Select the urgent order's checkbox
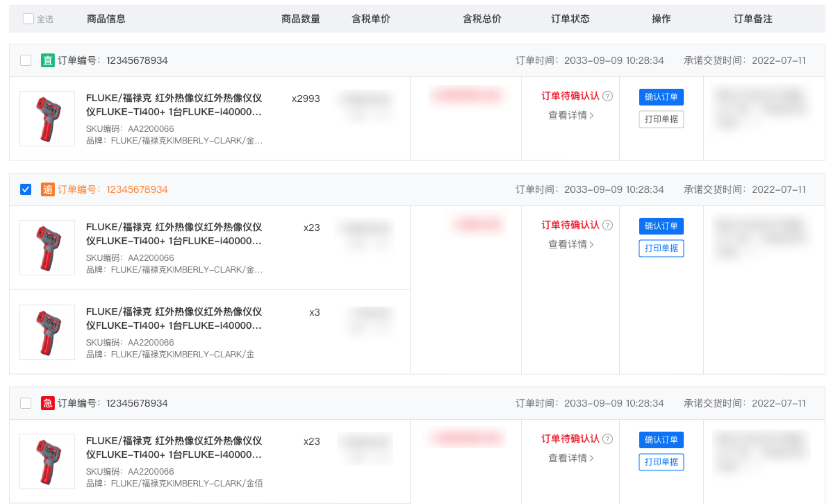The image size is (834, 504). (x=26, y=403)
